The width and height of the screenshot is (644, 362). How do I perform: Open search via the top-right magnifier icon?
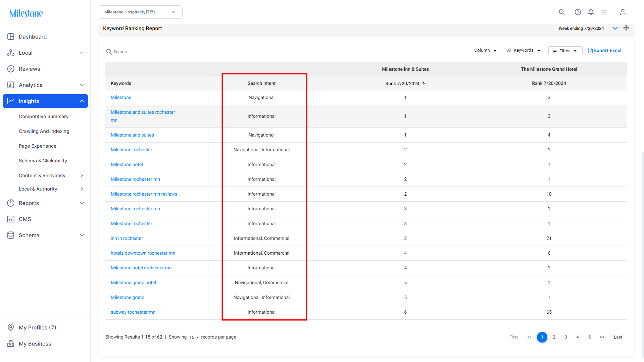(x=561, y=12)
